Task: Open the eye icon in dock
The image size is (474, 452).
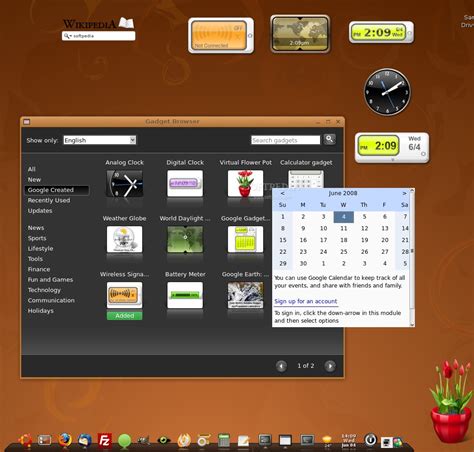Action: (x=164, y=441)
